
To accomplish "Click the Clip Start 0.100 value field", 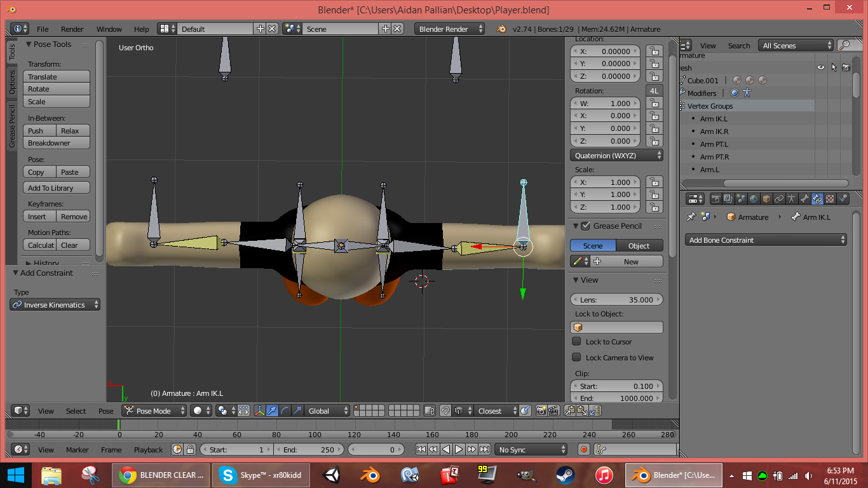I will pos(616,386).
